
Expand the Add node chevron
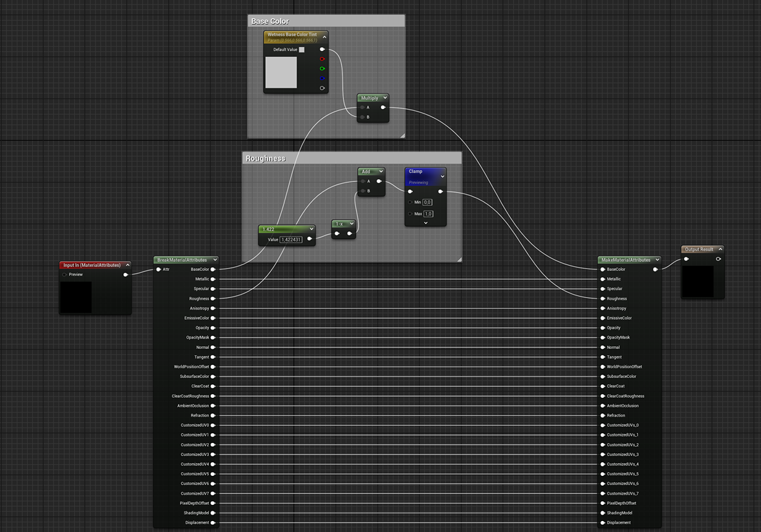381,172
